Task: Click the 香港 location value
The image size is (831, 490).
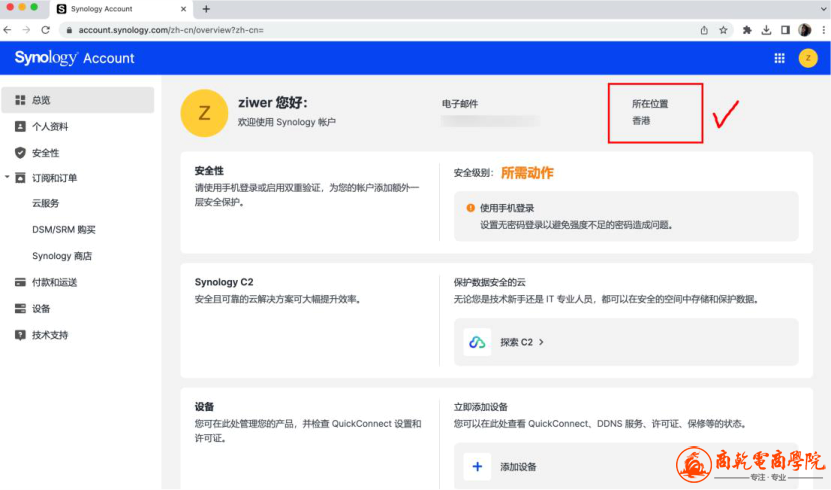Action: click(x=641, y=121)
